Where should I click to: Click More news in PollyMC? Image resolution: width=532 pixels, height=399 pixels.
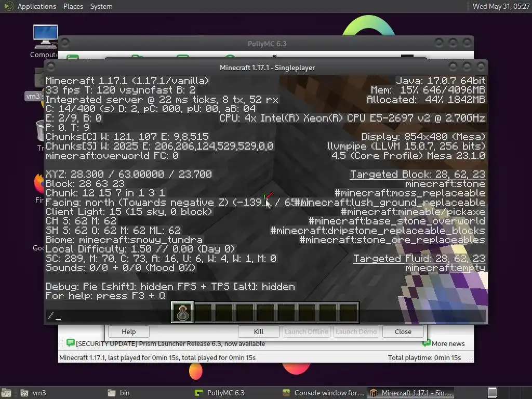click(448, 344)
